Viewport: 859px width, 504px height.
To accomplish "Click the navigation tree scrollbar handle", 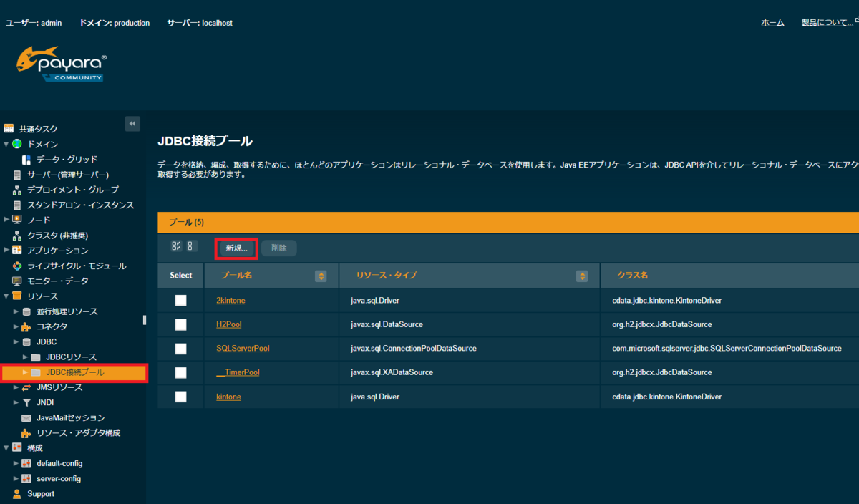I will 145,320.
